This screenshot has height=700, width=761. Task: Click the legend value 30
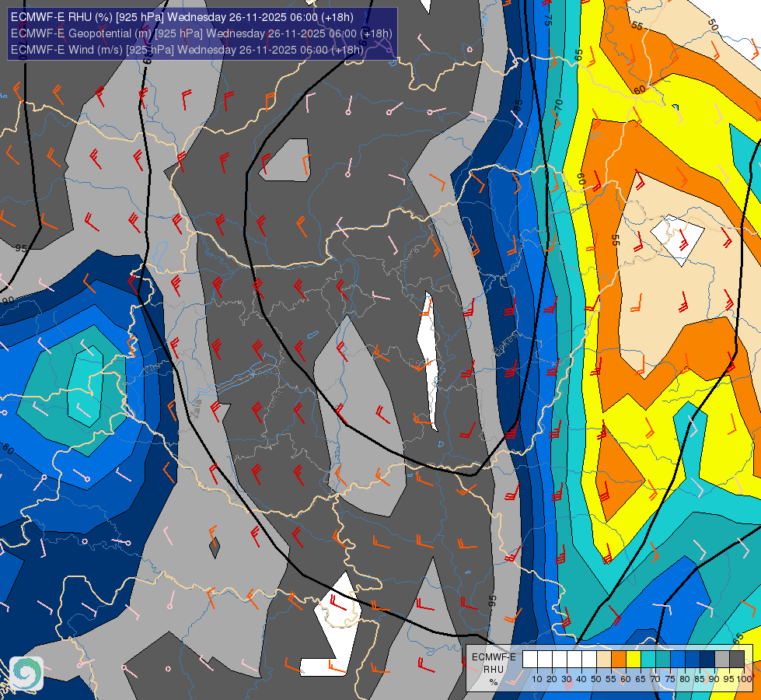pyautogui.click(x=567, y=679)
